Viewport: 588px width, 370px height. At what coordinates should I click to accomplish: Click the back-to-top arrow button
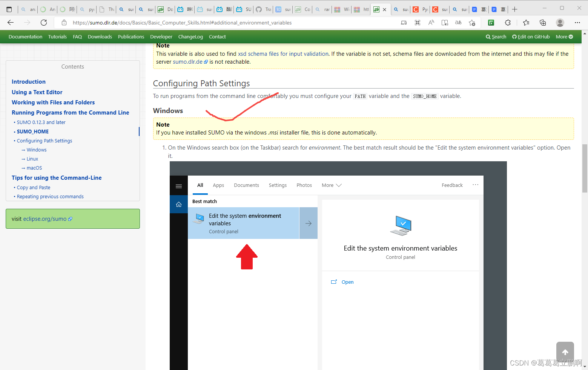click(x=565, y=352)
